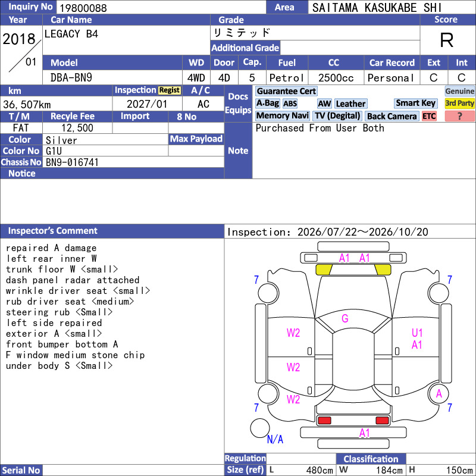Click the Guarantee Cert badge
476x476 pixels.
click(286, 91)
